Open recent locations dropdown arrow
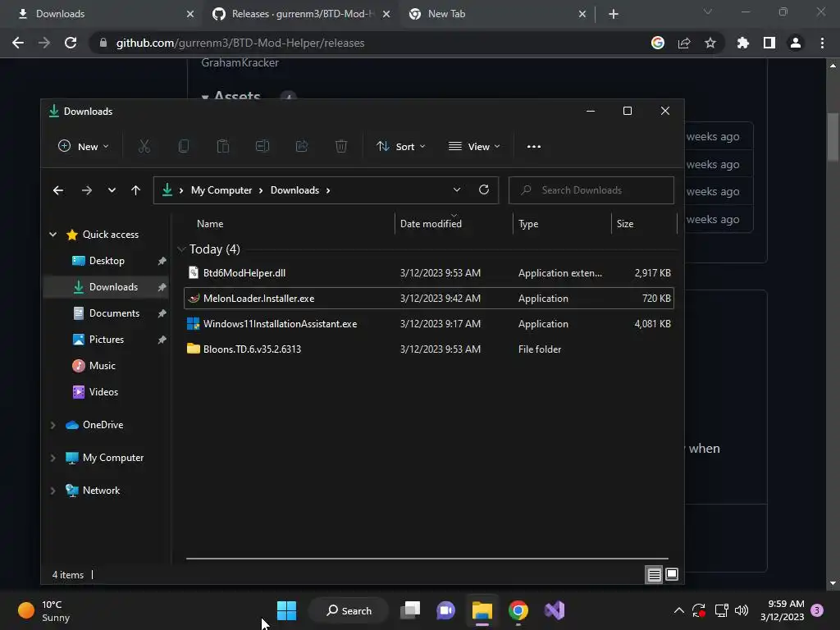The image size is (840, 630). tap(112, 190)
